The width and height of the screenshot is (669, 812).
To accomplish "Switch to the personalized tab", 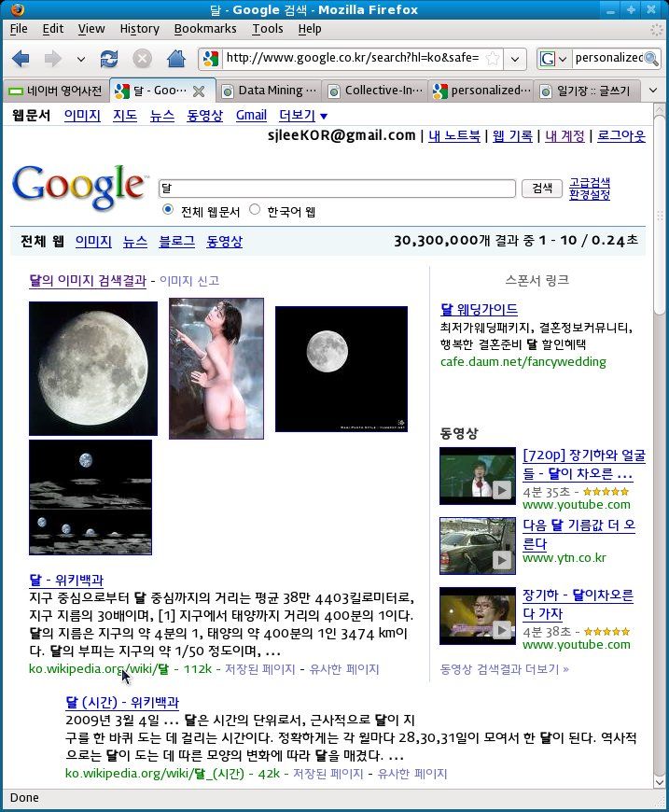I will pyautogui.click(x=482, y=91).
